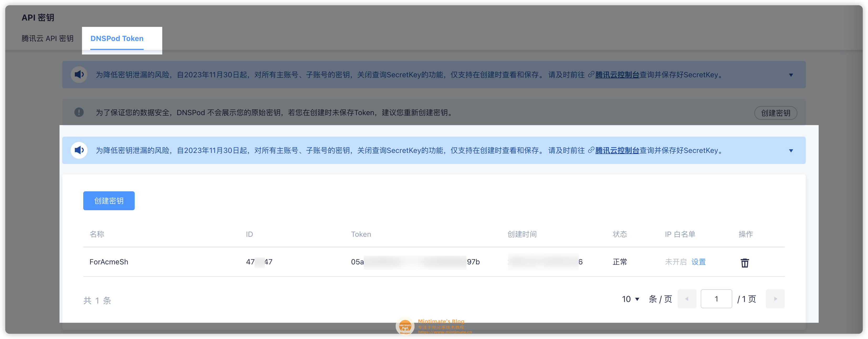This screenshot has height=339, width=868.
Task: Click speaker icon in dimmed notice
Action: (x=79, y=75)
